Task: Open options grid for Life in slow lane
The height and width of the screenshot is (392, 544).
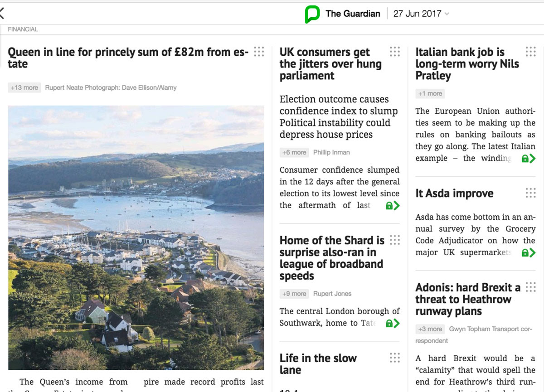Action: pos(395,358)
